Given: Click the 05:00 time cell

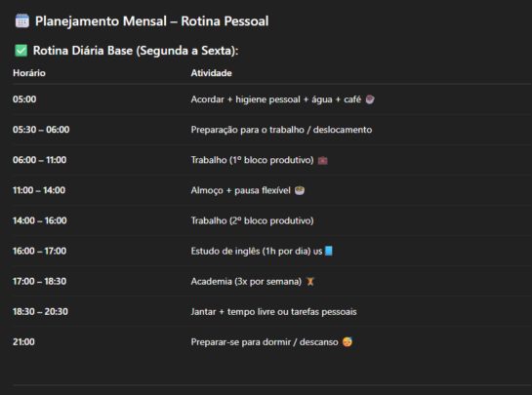Looking at the screenshot, I should [x=24, y=99].
